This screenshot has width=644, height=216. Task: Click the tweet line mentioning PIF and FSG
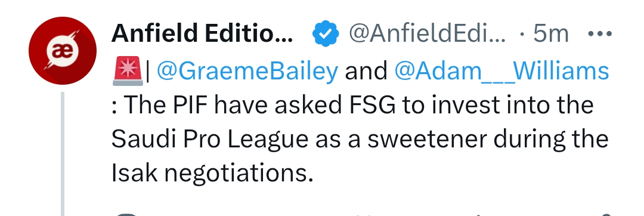(x=352, y=106)
